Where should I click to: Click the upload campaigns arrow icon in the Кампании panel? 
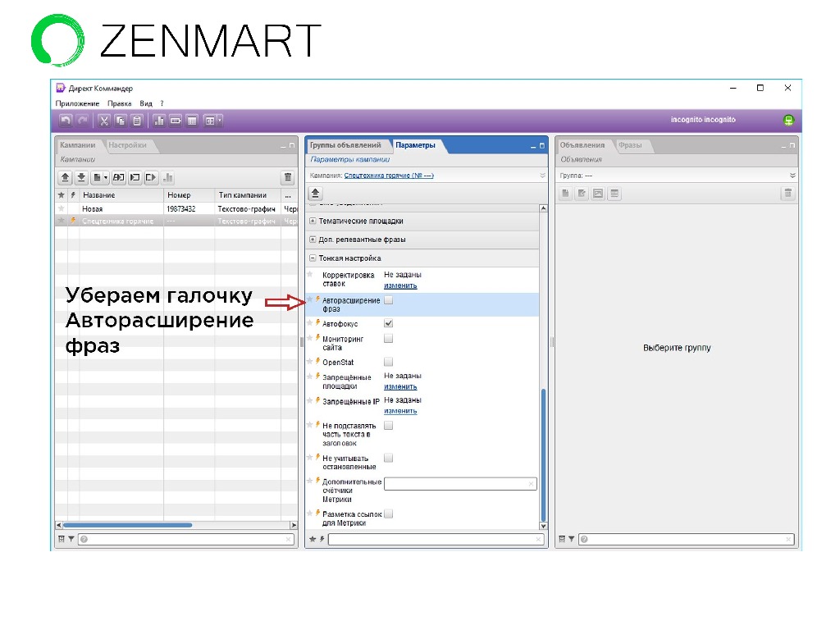tap(65, 177)
